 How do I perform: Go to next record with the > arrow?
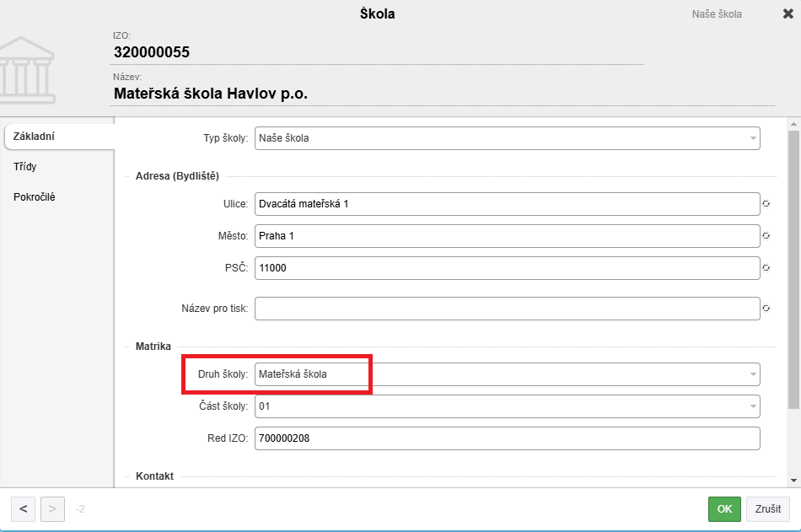[52, 509]
